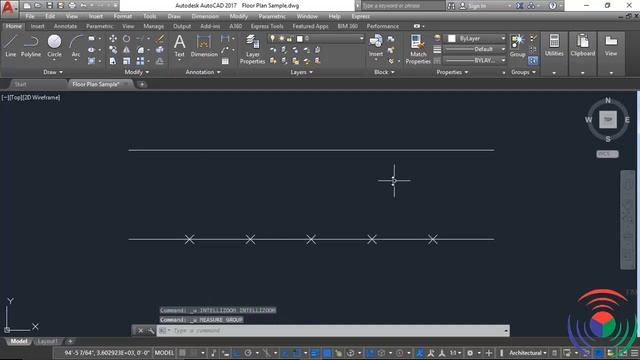Image resolution: width=640 pixels, height=360 pixels.
Task: Toggle the customization menu icon in status bar
Action: tap(635, 353)
